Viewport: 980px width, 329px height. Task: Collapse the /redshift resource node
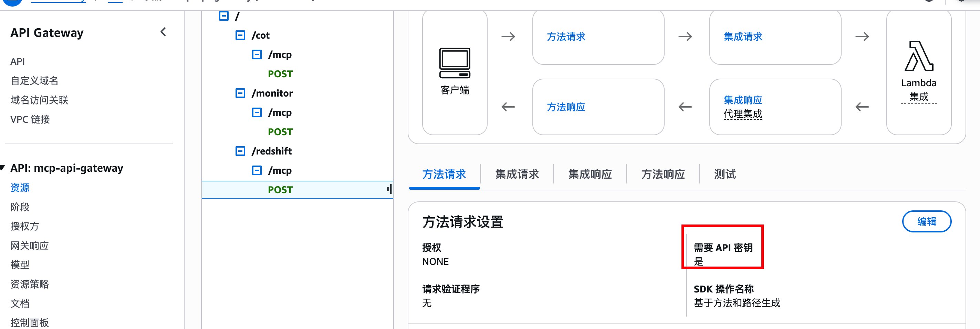[x=240, y=151]
